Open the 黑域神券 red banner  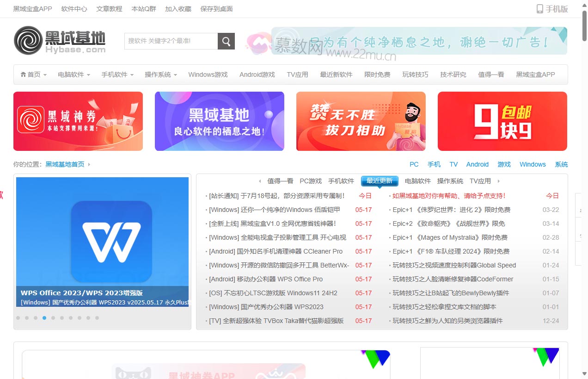[78, 121]
